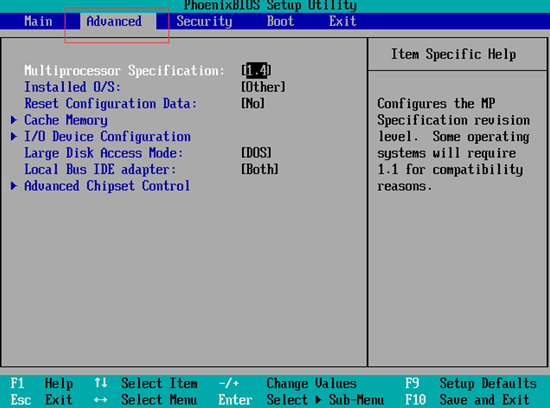
Task: Click the triangle arrow beside I/O Device Configuration
Action: [14, 136]
